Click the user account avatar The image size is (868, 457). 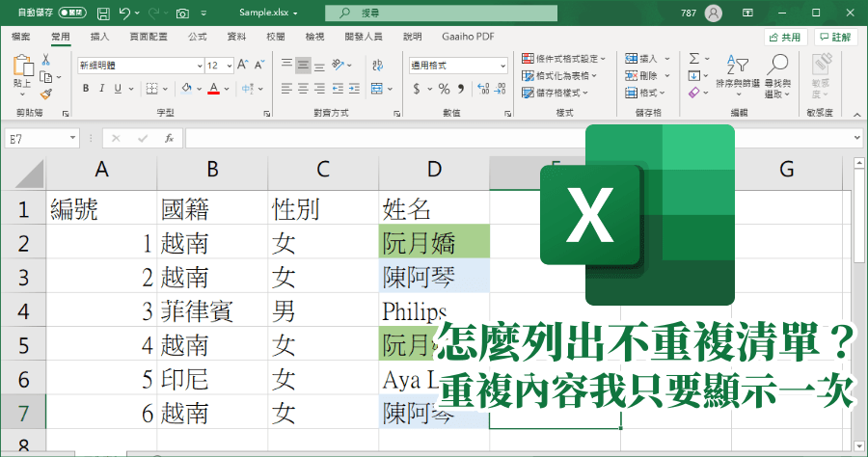click(x=714, y=13)
